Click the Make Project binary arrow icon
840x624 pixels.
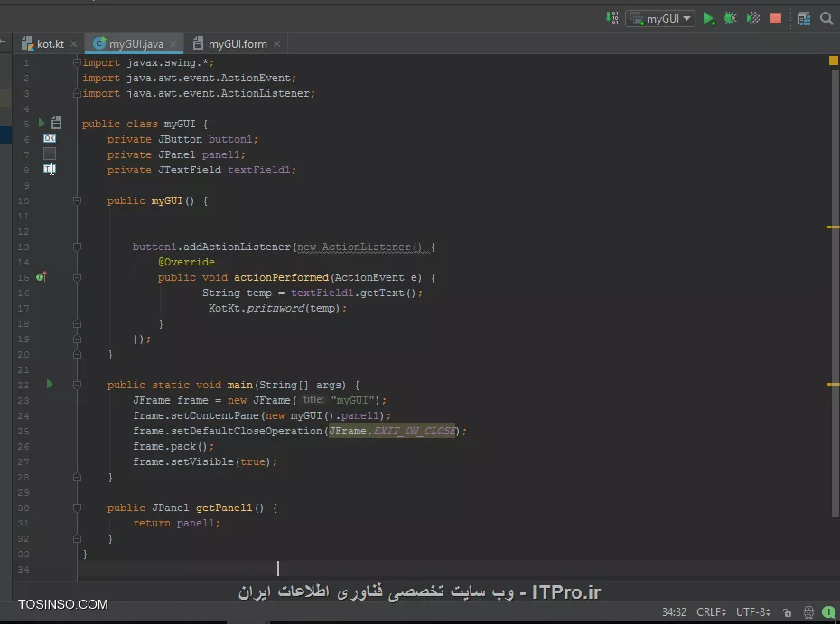point(611,19)
